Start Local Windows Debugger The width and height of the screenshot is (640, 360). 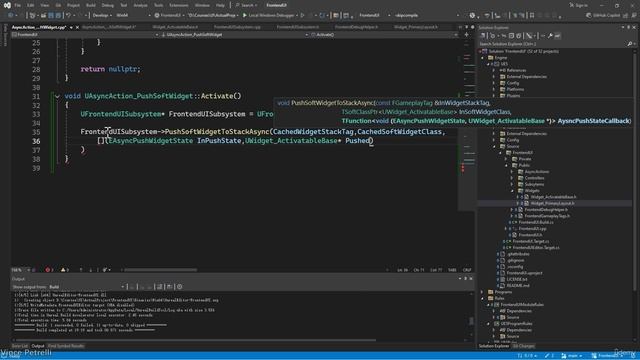[x=268, y=15]
